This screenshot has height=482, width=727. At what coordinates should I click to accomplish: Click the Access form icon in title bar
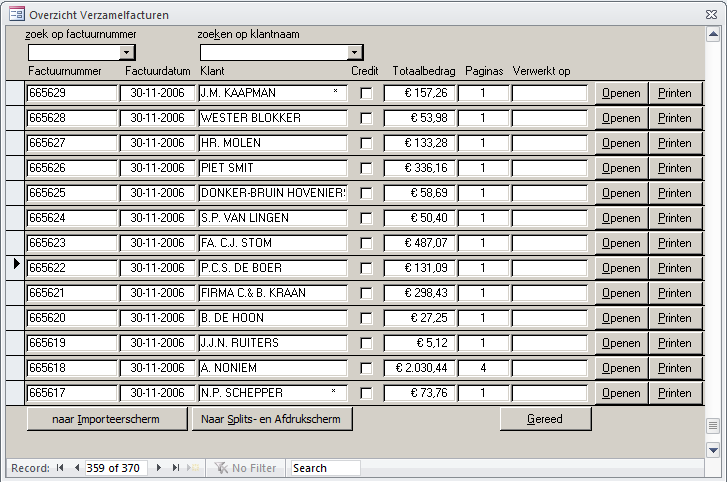pyautogui.click(x=16, y=15)
